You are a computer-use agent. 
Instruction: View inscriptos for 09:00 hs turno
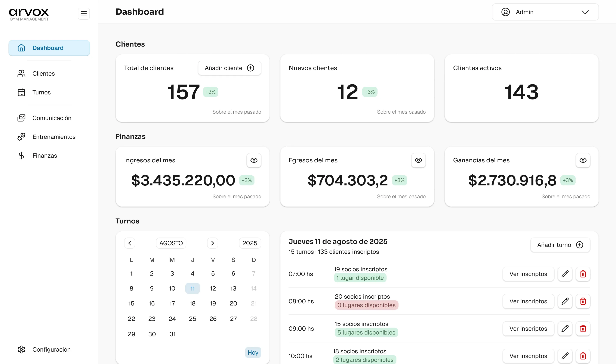528,329
